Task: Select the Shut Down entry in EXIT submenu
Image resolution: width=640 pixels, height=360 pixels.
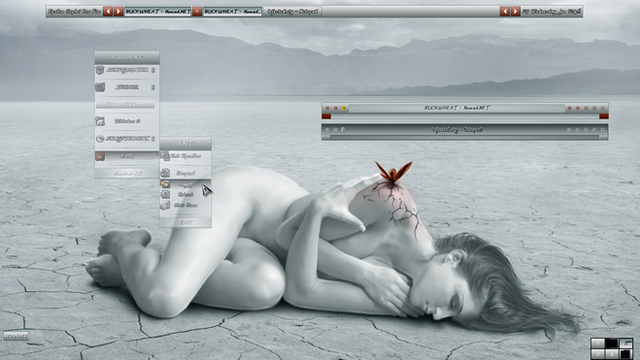Action: tap(185, 205)
